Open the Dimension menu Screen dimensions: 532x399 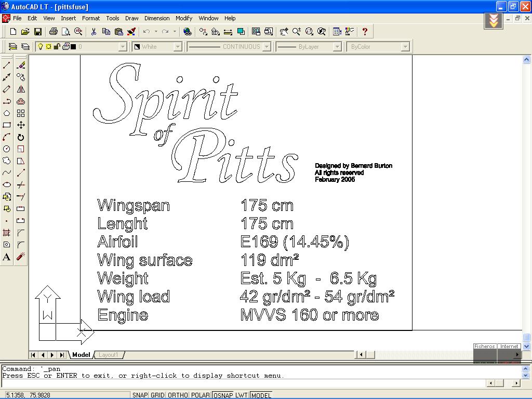pyautogui.click(x=157, y=18)
